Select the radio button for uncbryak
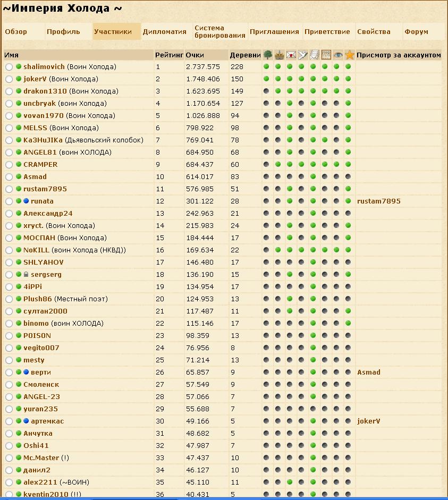The image size is (448, 500). (x=9, y=103)
